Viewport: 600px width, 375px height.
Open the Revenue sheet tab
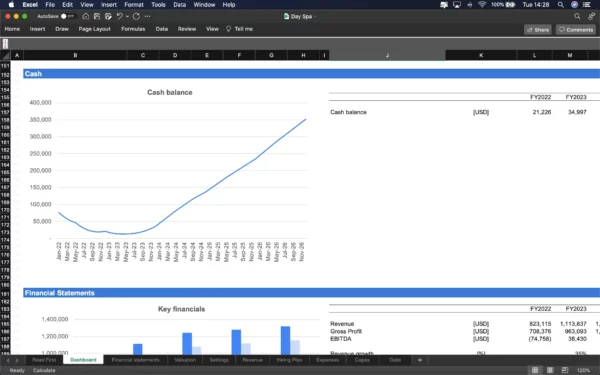click(x=252, y=360)
